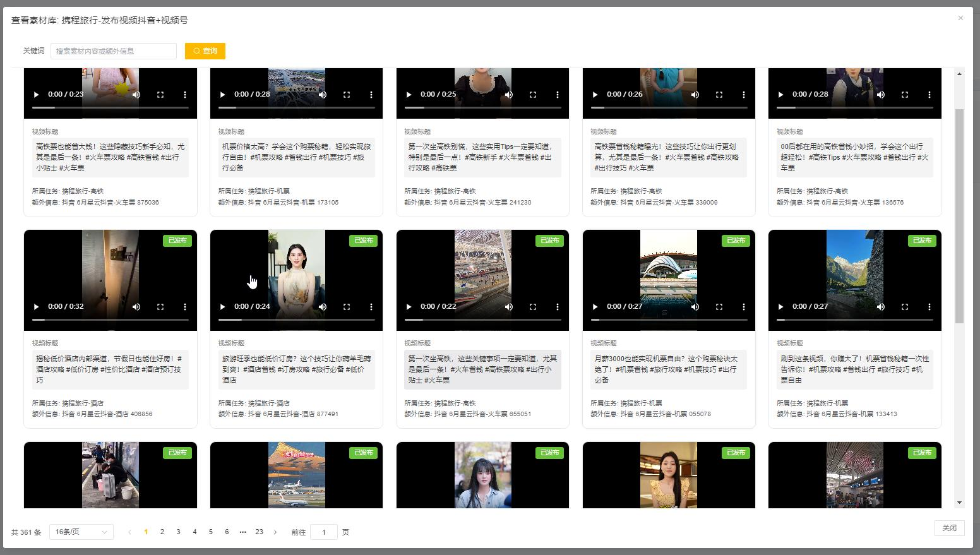Go to page 4
980x555 pixels.
click(194, 532)
